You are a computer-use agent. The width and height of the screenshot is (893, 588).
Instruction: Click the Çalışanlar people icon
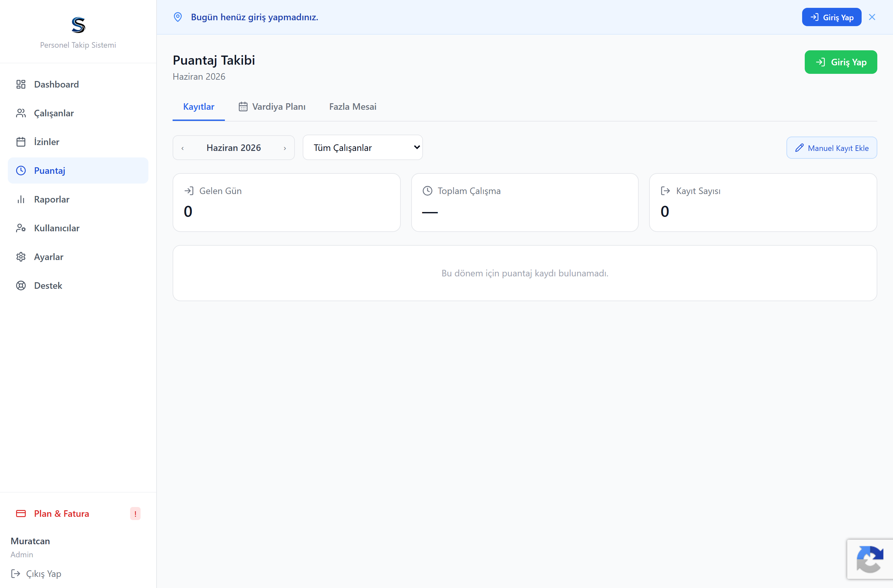(21, 113)
